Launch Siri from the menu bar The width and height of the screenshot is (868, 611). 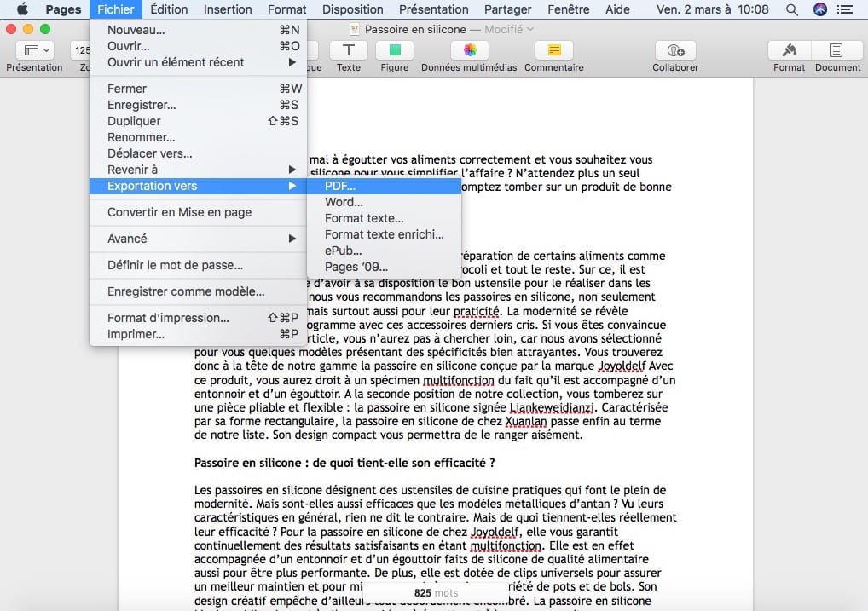(820, 9)
